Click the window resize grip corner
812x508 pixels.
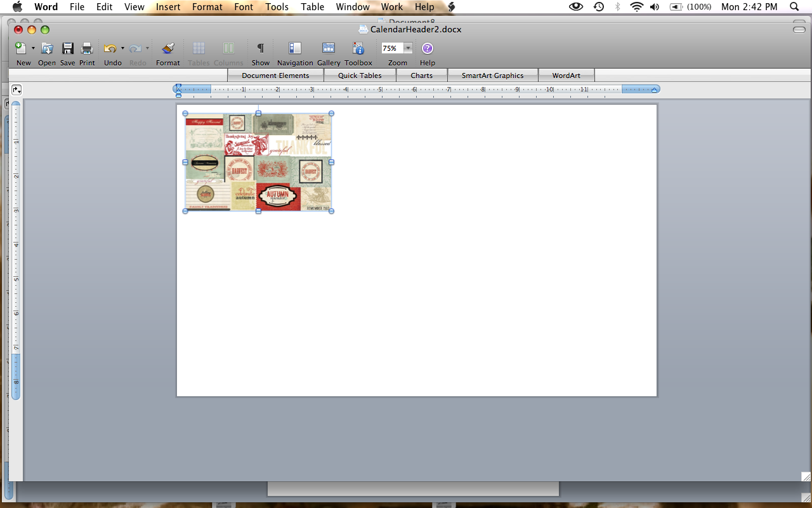click(x=806, y=476)
